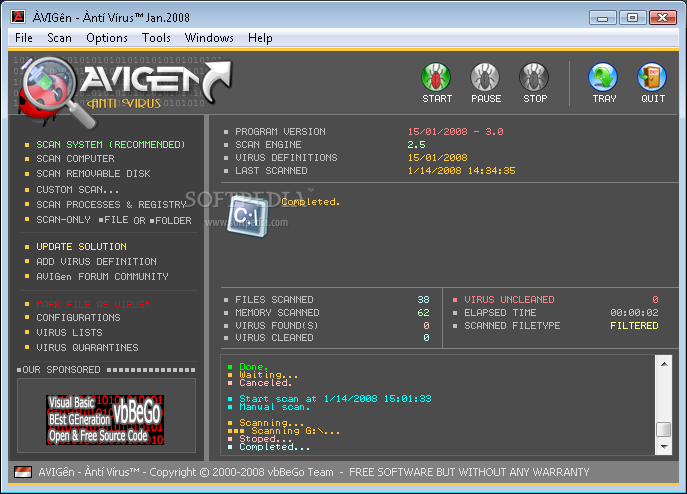Image resolution: width=687 pixels, height=494 pixels.
Task: Open Virus Quarantines
Action: [x=87, y=348]
